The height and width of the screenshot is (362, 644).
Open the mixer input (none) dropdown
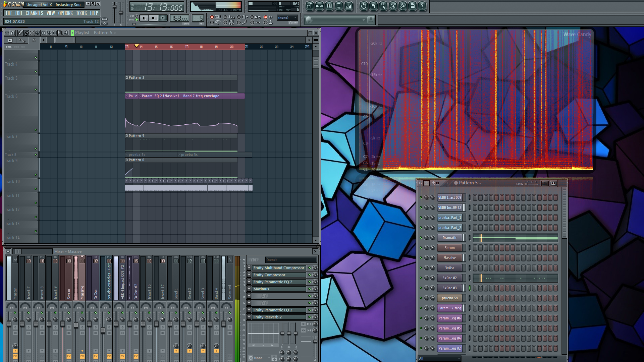[291, 260]
